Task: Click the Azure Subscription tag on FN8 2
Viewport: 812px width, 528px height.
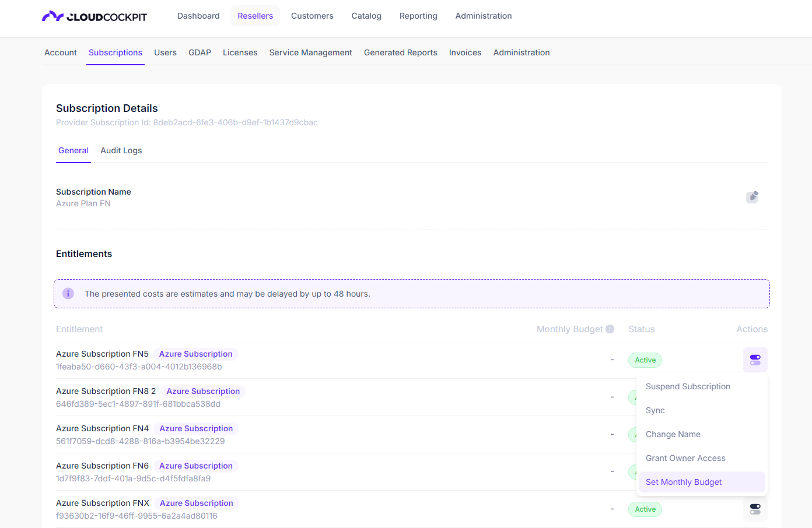Action: pos(203,391)
